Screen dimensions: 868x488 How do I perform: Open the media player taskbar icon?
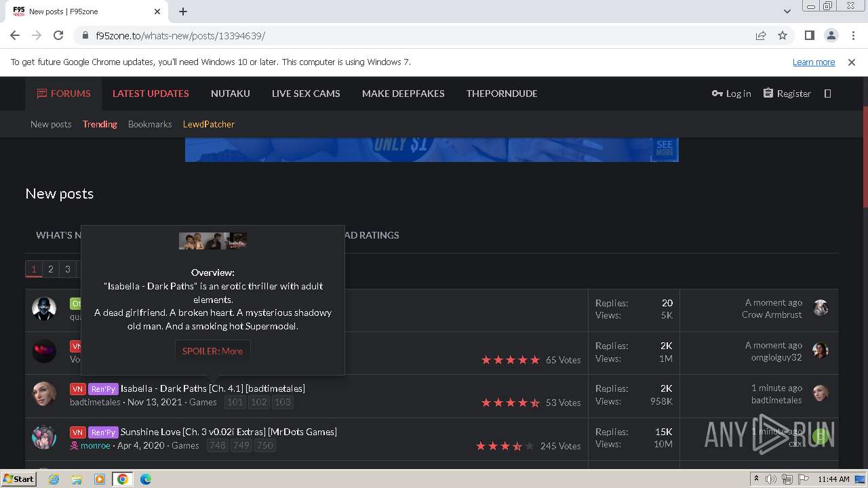point(100,479)
